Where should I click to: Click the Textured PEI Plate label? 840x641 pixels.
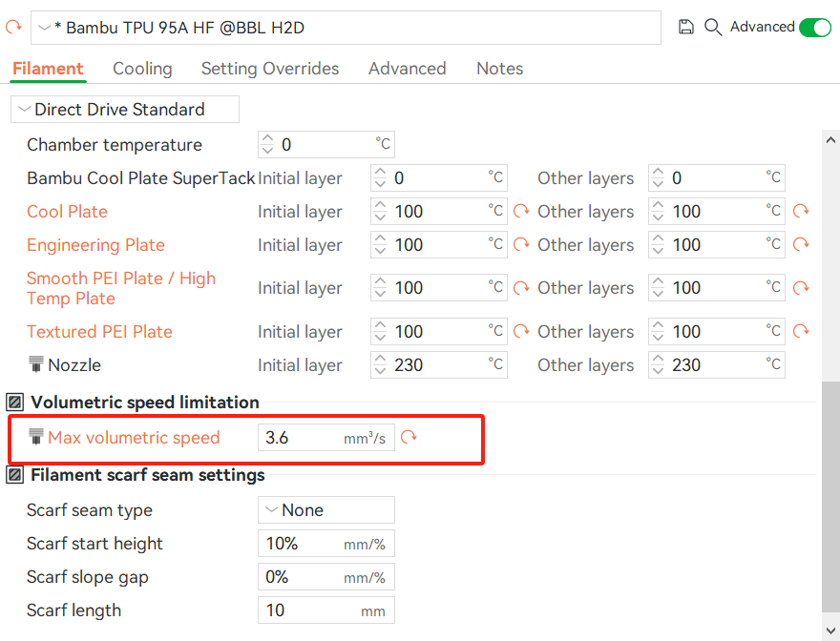coord(99,332)
